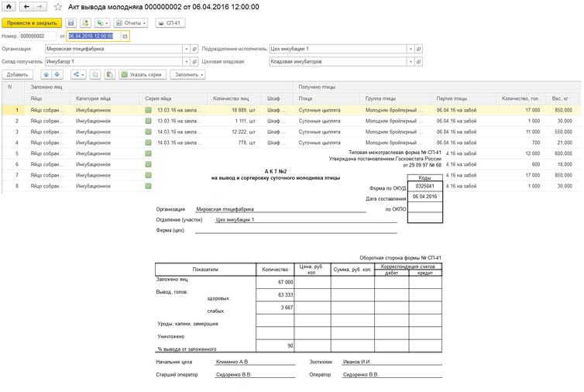Viewport: 584px width, 392px height.
Task: Click series icon in row 3
Action: coord(148,132)
